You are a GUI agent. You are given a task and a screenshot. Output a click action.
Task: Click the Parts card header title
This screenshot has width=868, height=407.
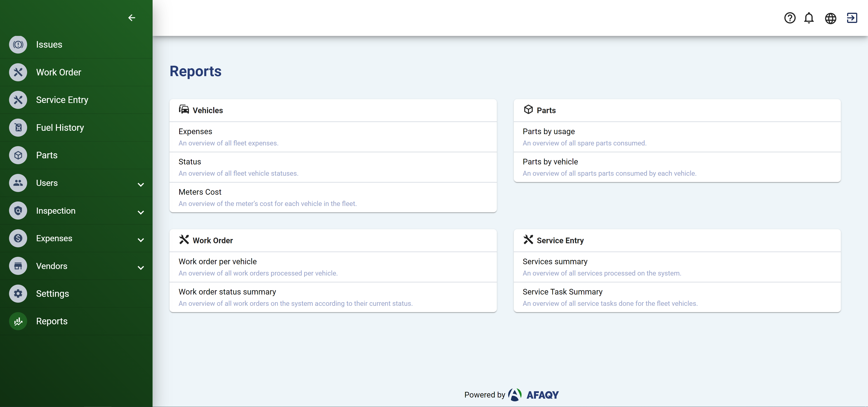click(546, 110)
